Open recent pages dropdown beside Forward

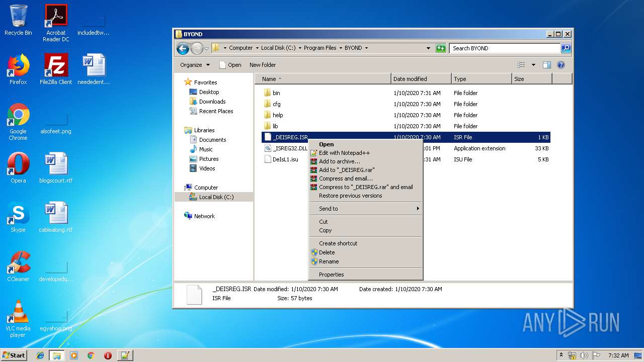coord(206,49)
